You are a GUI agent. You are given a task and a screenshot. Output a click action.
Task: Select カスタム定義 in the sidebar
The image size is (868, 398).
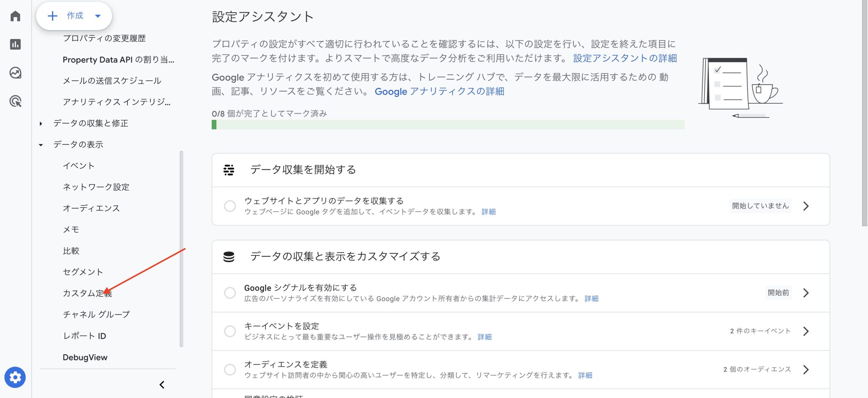[87, 293]
